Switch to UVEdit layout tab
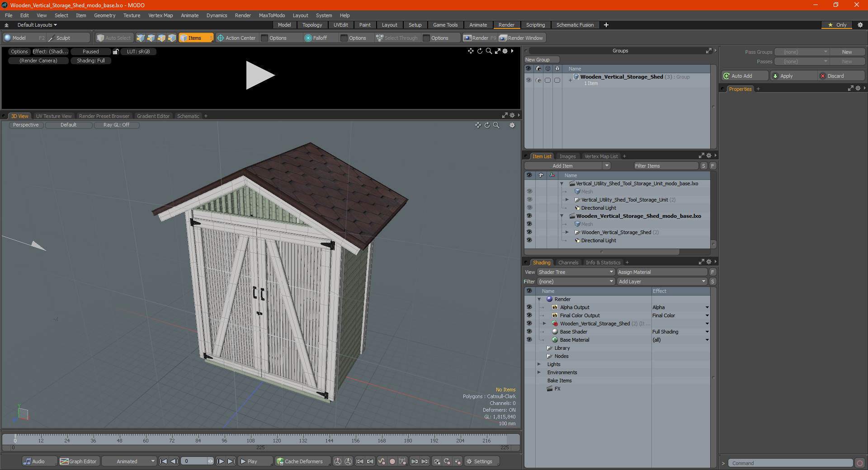 click(x=340, y=25)
